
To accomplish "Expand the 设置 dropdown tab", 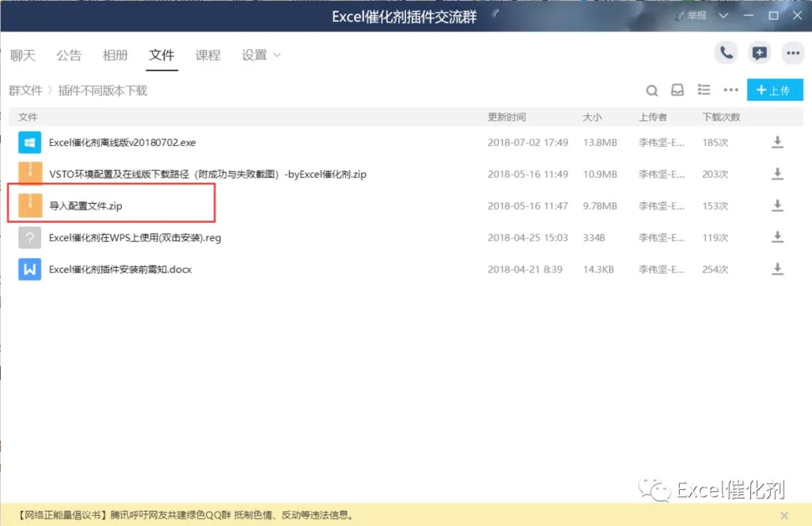I will 261,55.
